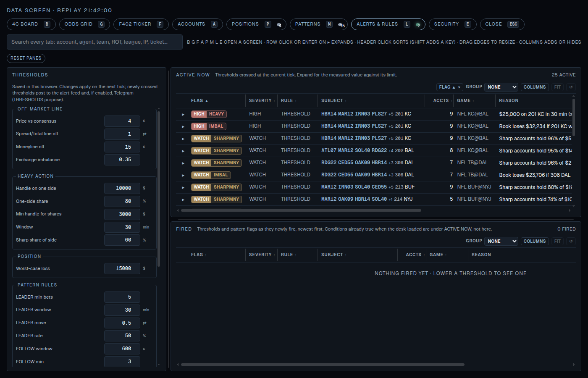Expand the SHARPMNY row for 308 DAL
Image resolution: width=588 pixels, height=378 pixels.
pos(183,163)
